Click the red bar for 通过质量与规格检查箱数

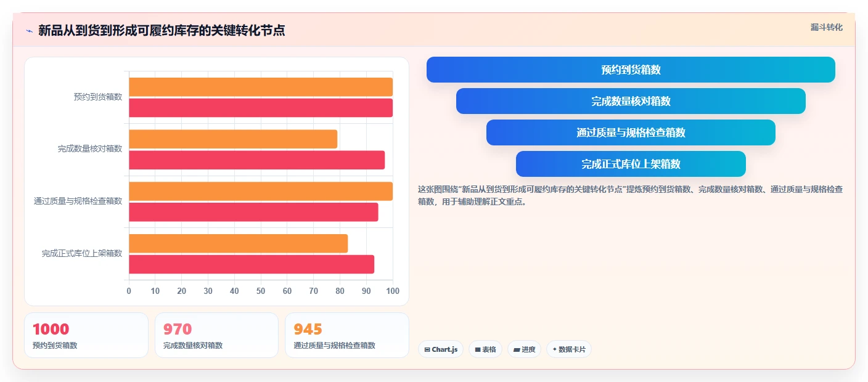(253, 212)
